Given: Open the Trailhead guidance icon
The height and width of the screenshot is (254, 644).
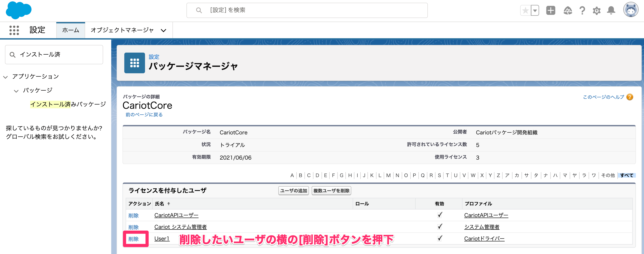Looking at the screenshot, I should coord(568,11).
